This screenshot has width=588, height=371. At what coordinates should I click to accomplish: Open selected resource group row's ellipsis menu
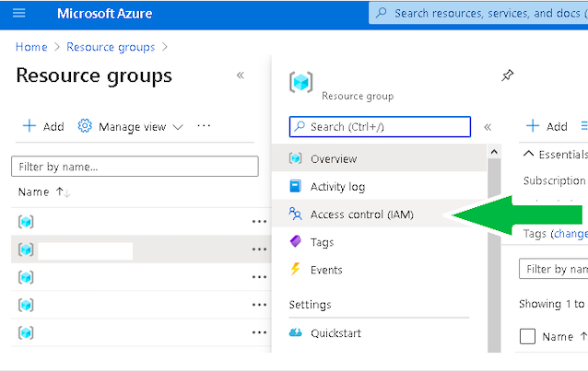tap(259, 249)
